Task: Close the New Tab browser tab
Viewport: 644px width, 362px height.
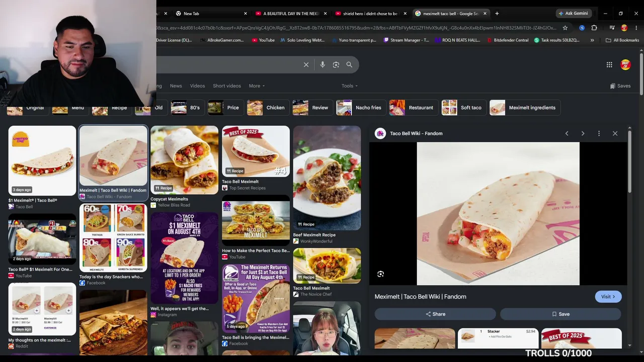Action: [246, 14]
